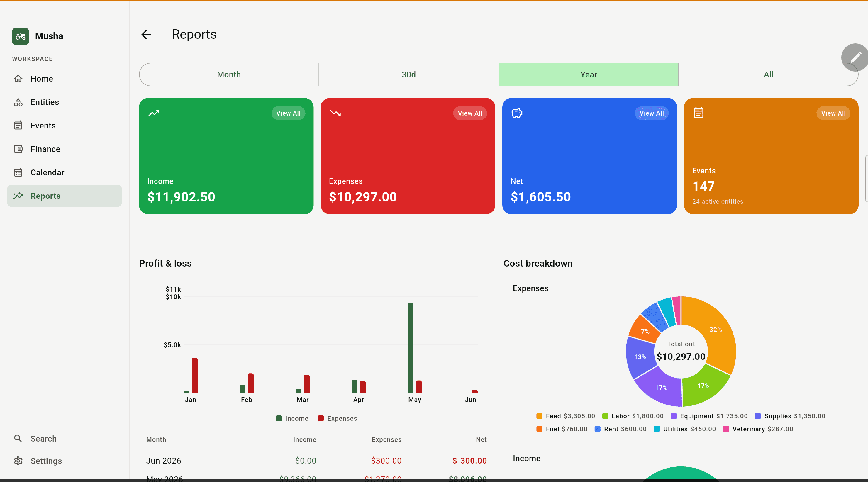Click the 7% Fuel pie slice

coord(645,331)
